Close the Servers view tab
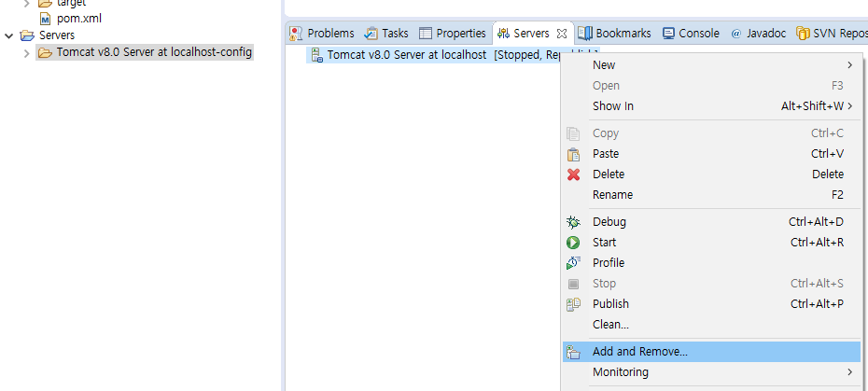 pos(562,33)
